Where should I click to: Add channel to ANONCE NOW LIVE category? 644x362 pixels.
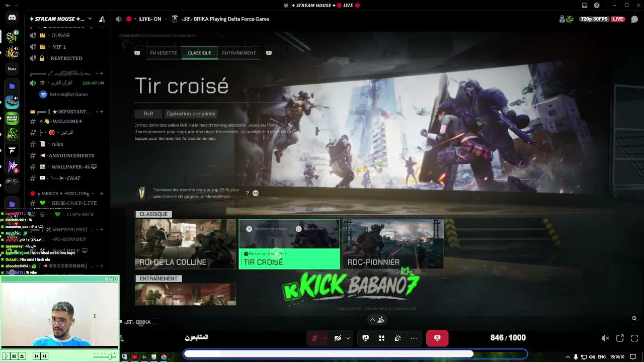pos(102,194)
